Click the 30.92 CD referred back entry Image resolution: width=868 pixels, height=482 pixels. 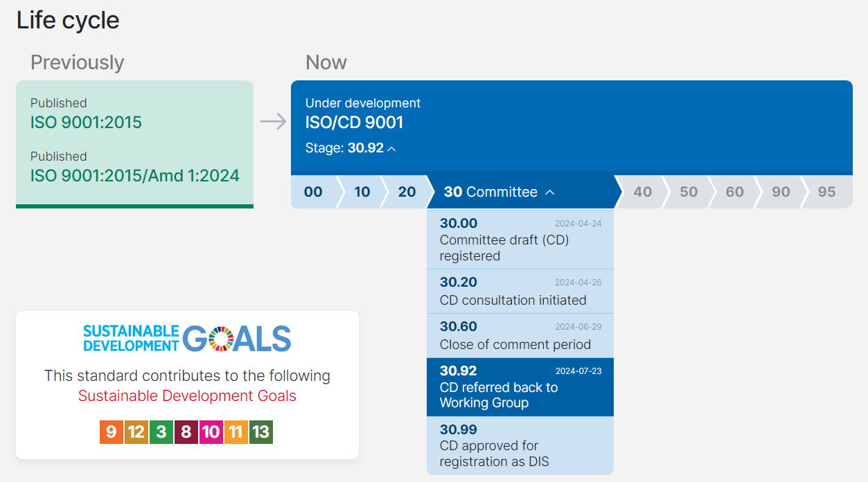(x=520, y=387)
